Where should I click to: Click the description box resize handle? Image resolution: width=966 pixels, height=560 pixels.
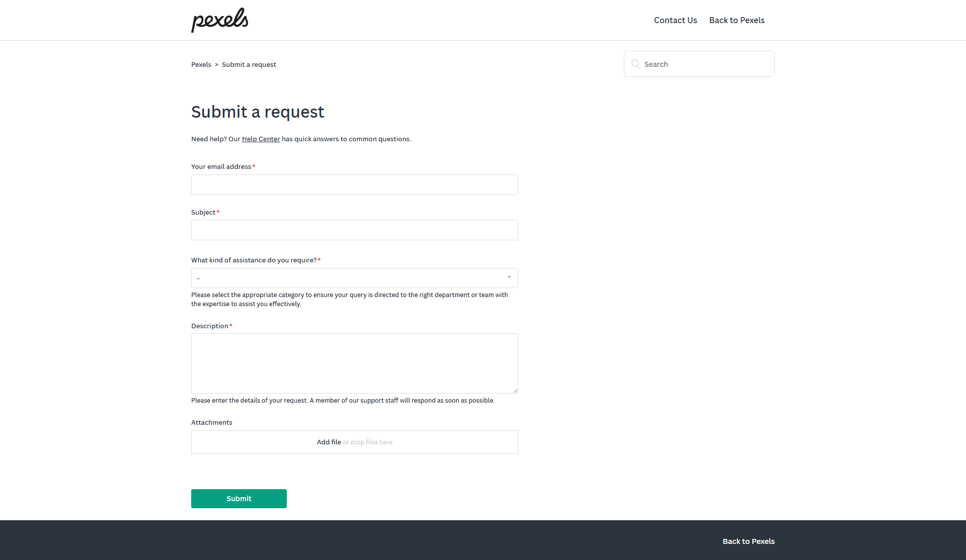pos(515,391)
